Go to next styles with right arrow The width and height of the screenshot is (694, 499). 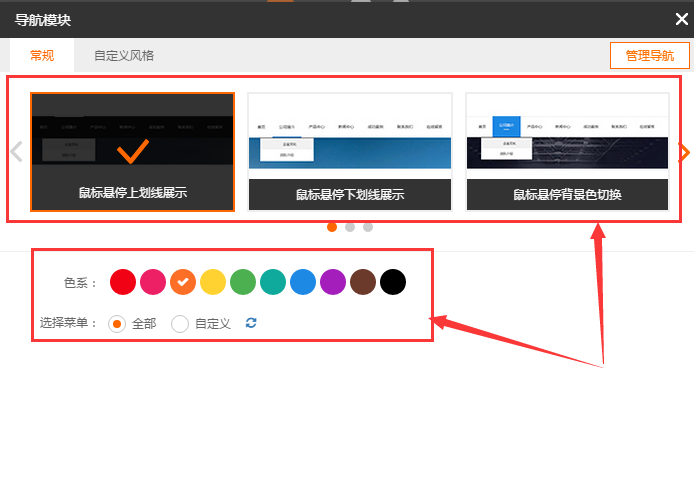[x=684, y=152]
